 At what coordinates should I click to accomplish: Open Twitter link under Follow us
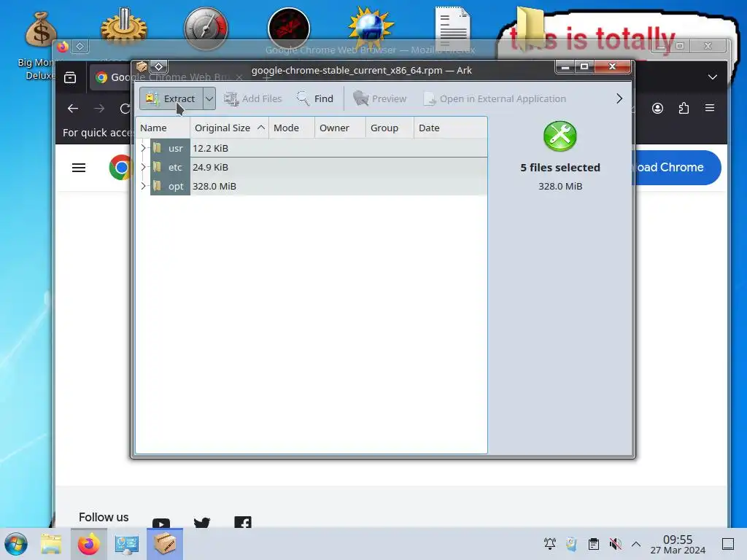tap(202, 522)
